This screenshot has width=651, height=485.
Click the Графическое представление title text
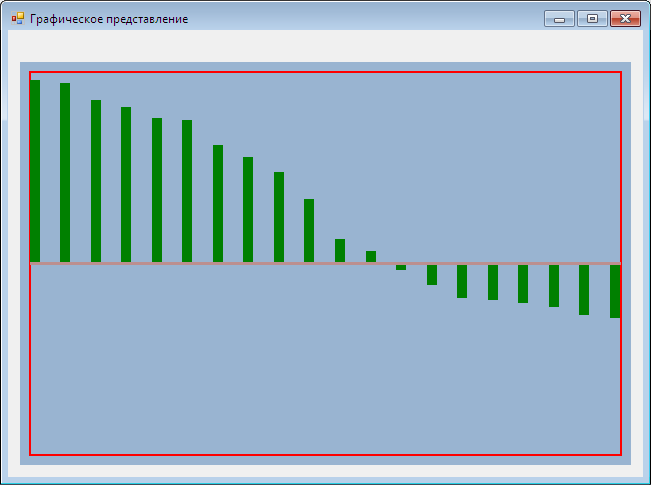[109, 19]
